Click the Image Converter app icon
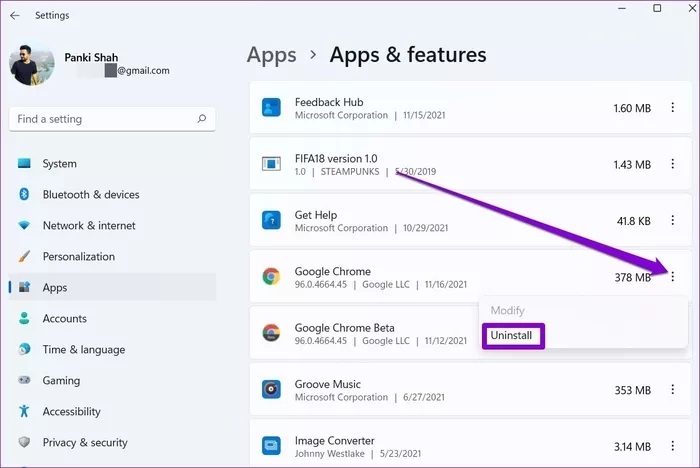700x468 pixels. coord(271,446)
